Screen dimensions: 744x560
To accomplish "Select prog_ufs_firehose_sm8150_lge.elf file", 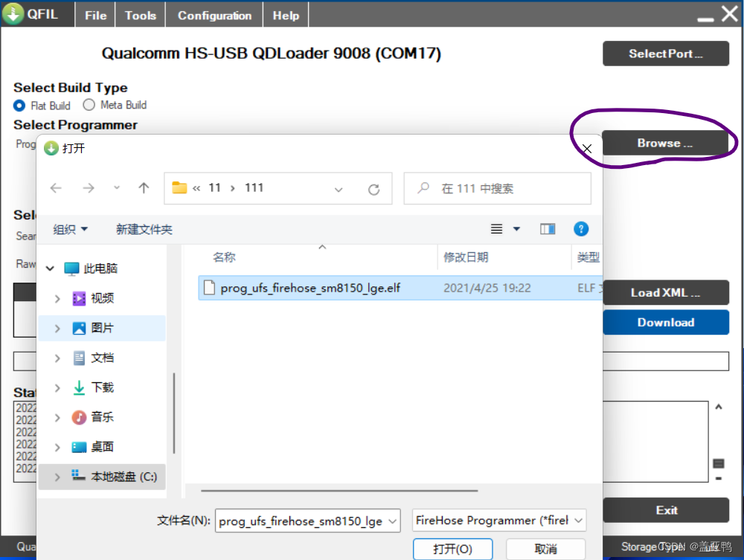I will [x=400, y=288].
